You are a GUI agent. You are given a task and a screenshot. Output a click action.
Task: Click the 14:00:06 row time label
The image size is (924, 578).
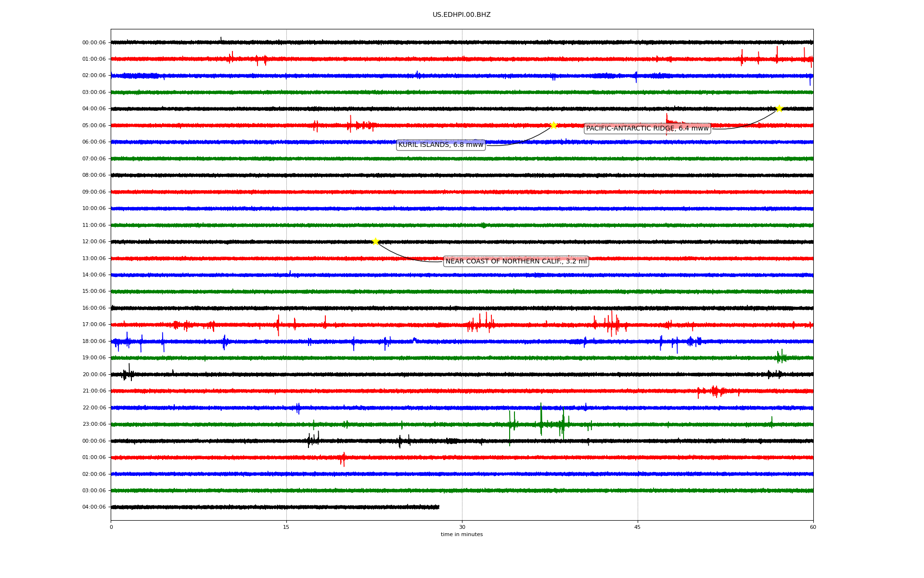point(94,275)
